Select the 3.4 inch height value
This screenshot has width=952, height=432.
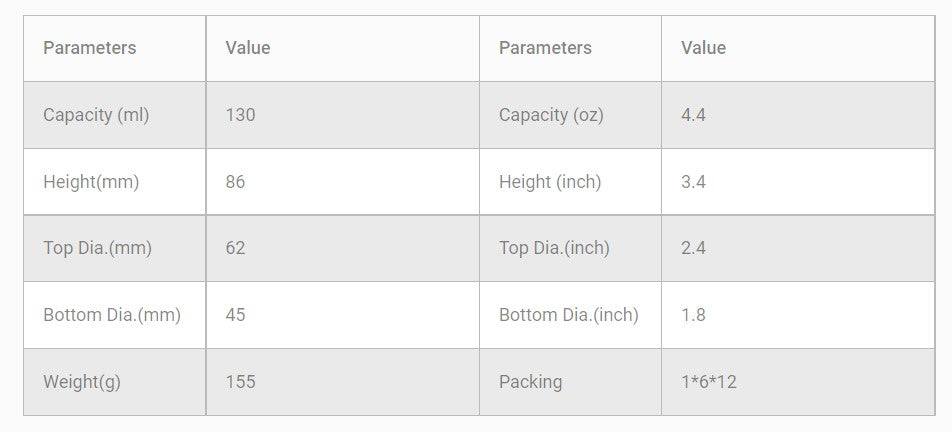[x=693, y=182]
